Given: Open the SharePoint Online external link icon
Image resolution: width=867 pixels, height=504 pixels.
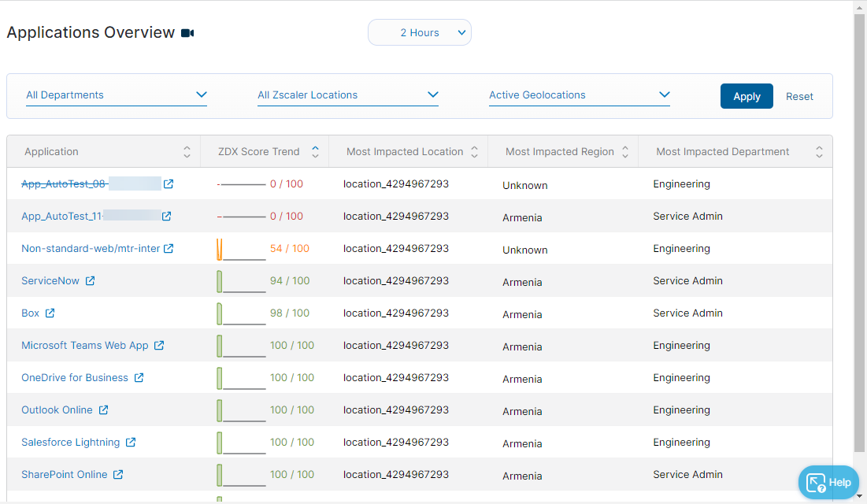Looking at the screenshot, I should click(x=118, y=475).
